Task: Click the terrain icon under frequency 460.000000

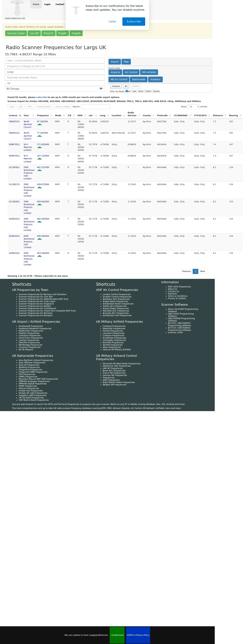Action: tap(39, 239)
